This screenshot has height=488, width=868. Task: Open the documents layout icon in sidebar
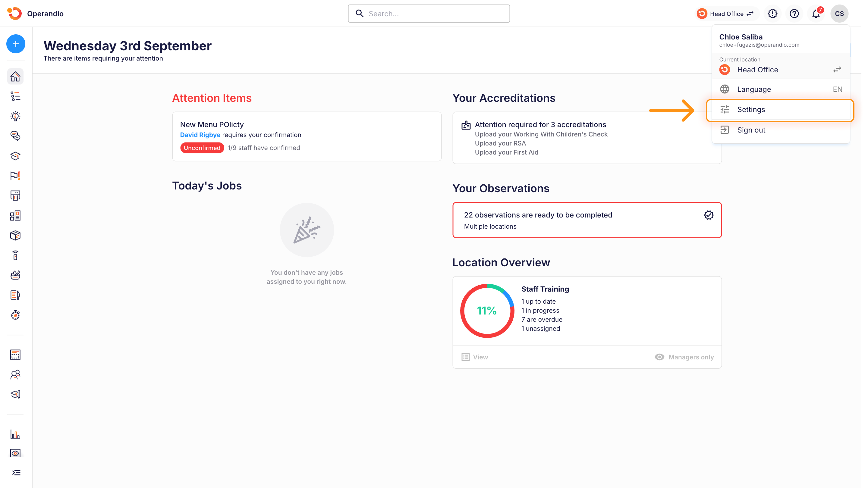(15, 216)
